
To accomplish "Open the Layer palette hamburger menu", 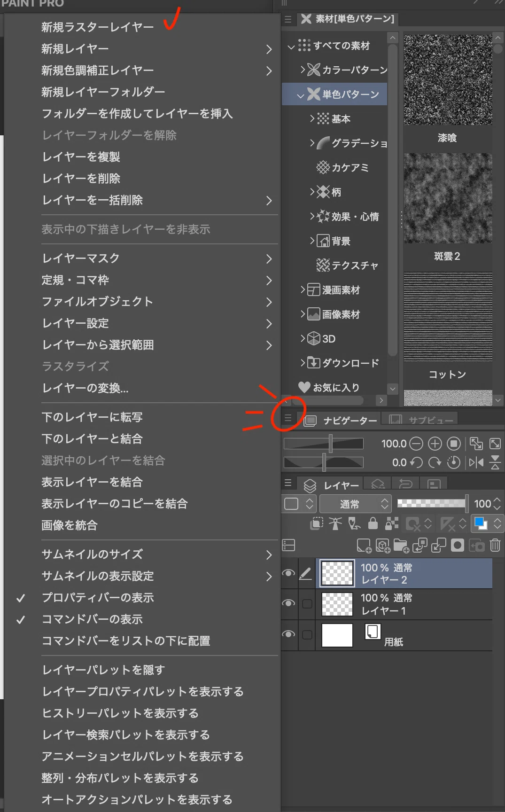I will [x=288, y=483].
